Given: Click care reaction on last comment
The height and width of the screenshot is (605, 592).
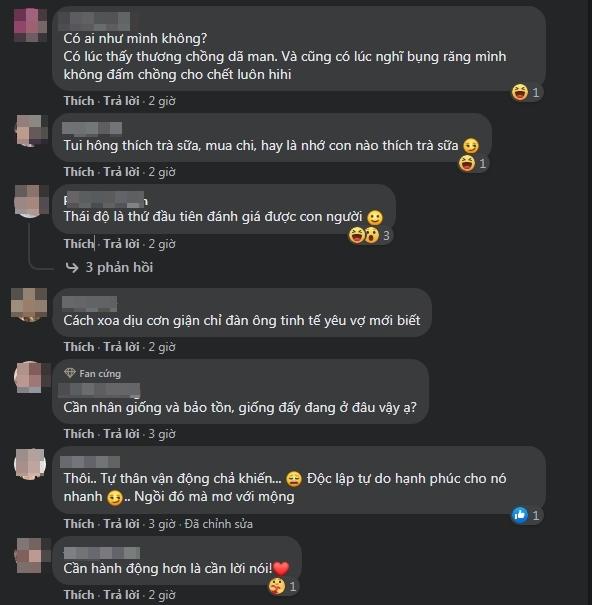Looking at the screenshot, I should coord(277,587).
